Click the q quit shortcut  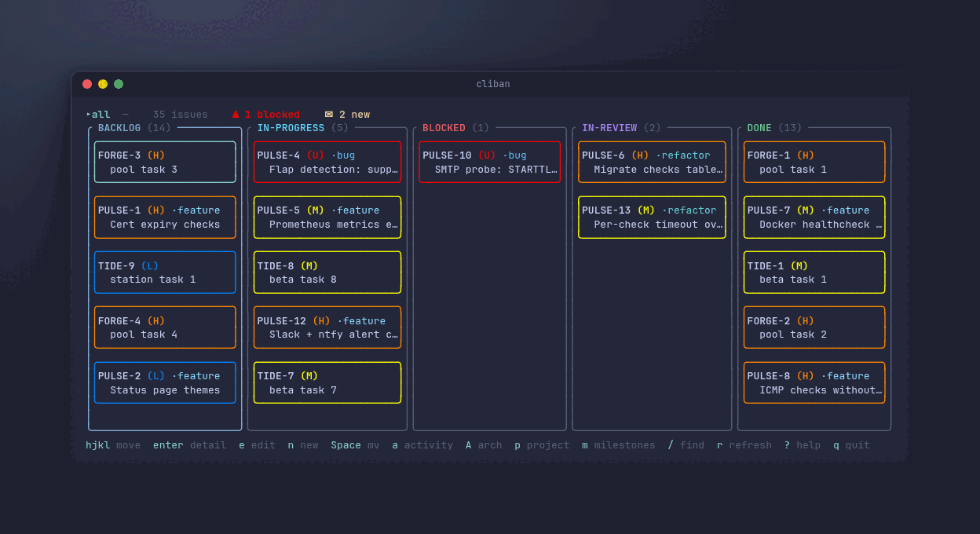click(x=852, y=445)
